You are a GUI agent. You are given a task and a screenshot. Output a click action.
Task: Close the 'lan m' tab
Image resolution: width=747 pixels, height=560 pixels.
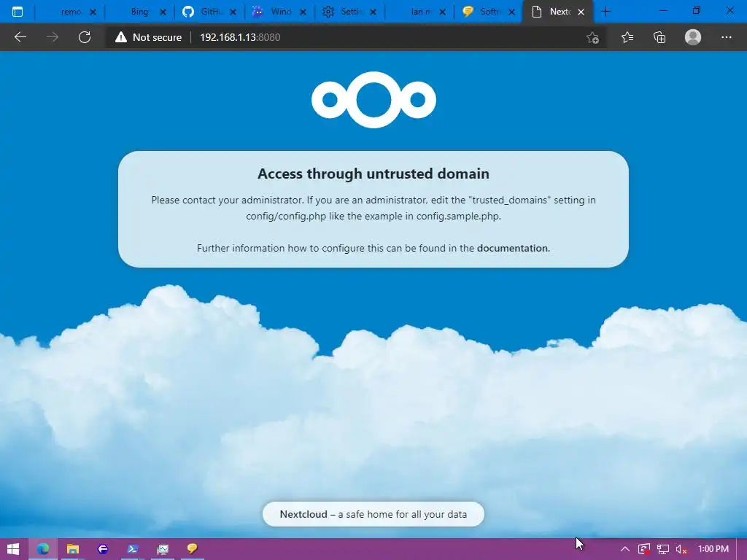click(443, 12)
